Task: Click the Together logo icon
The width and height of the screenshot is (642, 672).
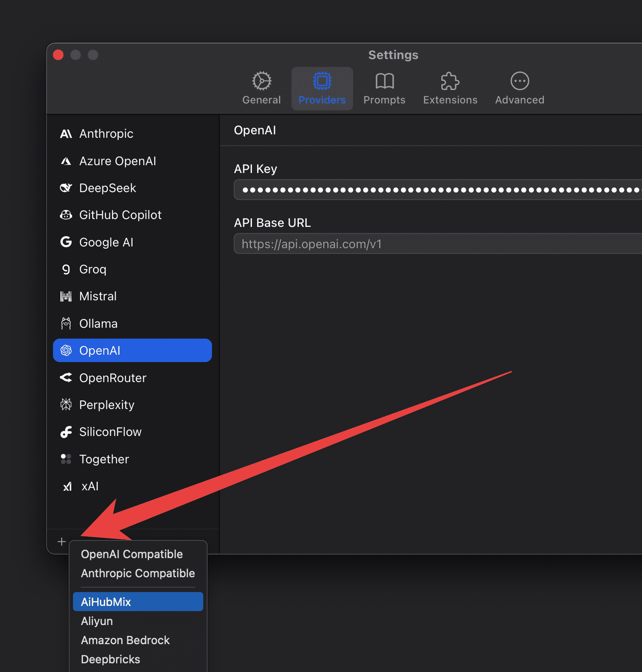Action: 66,459
